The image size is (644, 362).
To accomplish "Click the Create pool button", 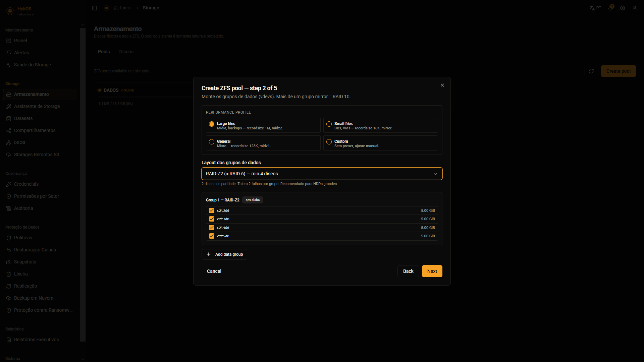I will point(618,71).
